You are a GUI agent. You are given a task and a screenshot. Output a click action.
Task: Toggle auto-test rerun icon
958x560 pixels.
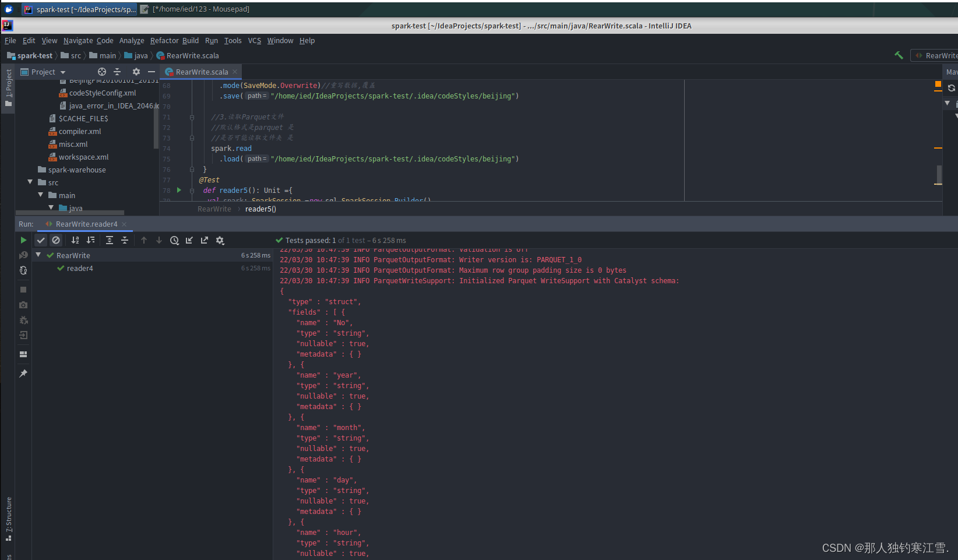(x=23, y=270)
